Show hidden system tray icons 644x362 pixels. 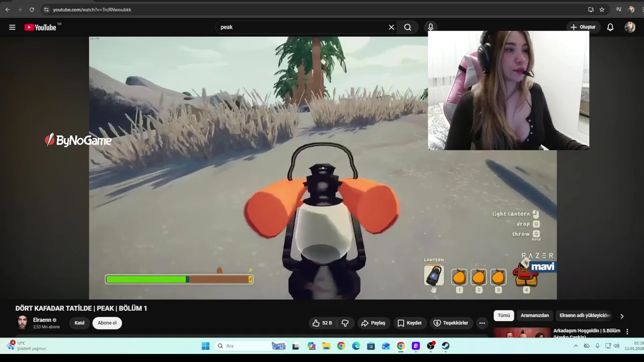click(576, 346)
